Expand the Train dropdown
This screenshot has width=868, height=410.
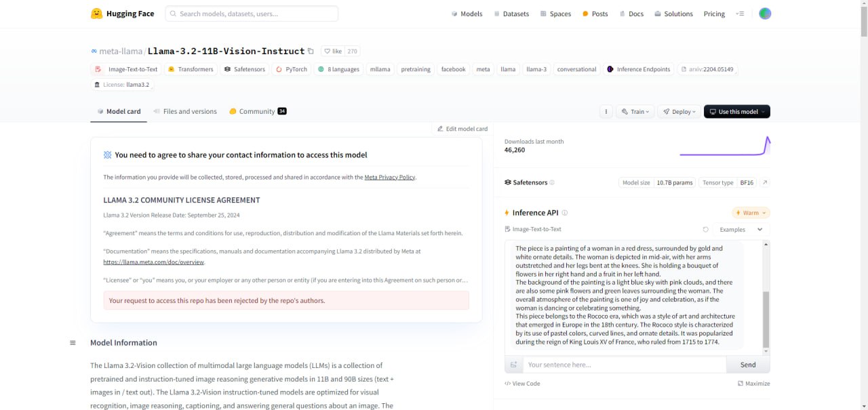tap(636, 112)
